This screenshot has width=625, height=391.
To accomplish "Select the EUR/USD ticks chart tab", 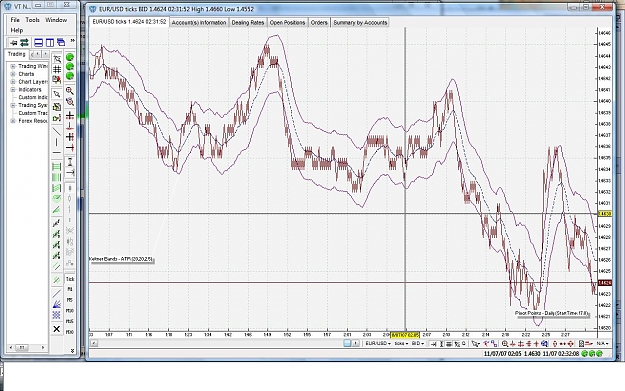I will pos(129,22).
